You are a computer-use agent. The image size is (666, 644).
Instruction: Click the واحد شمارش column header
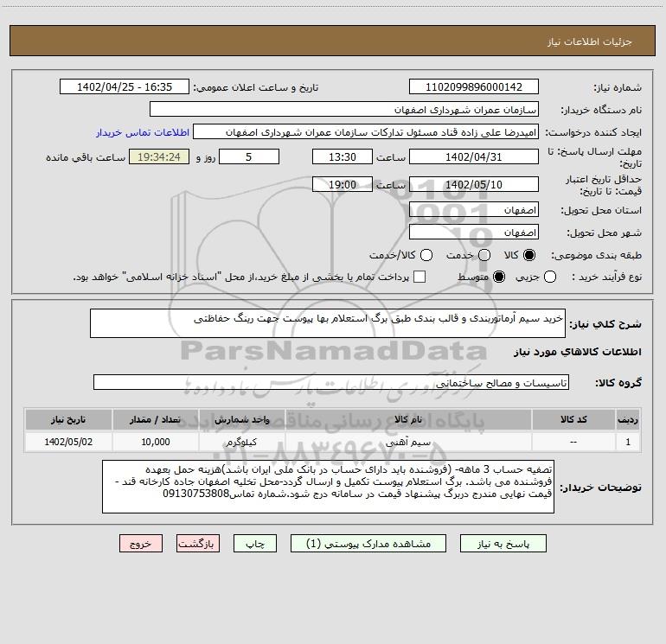241,419
